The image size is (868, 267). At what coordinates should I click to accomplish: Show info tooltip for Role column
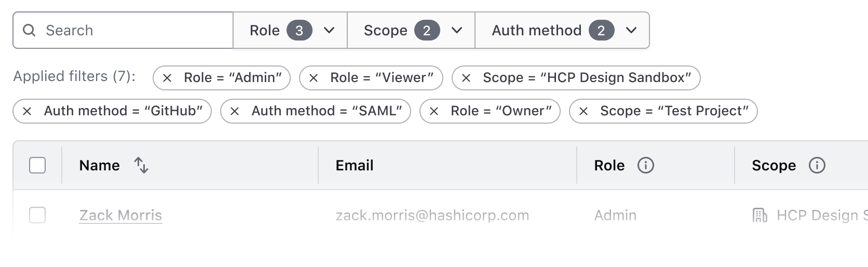pos(645,165)
